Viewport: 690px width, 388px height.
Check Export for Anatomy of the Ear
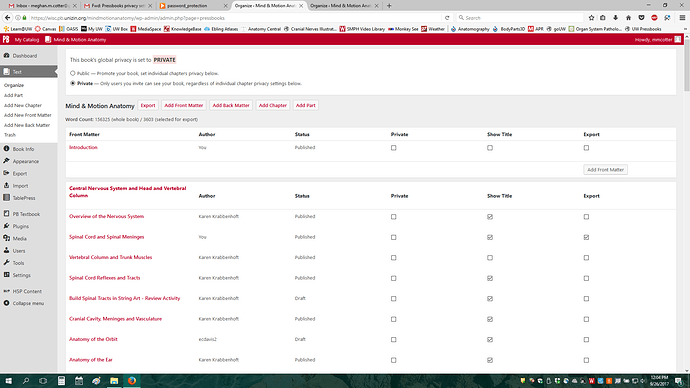click(586, 360)
